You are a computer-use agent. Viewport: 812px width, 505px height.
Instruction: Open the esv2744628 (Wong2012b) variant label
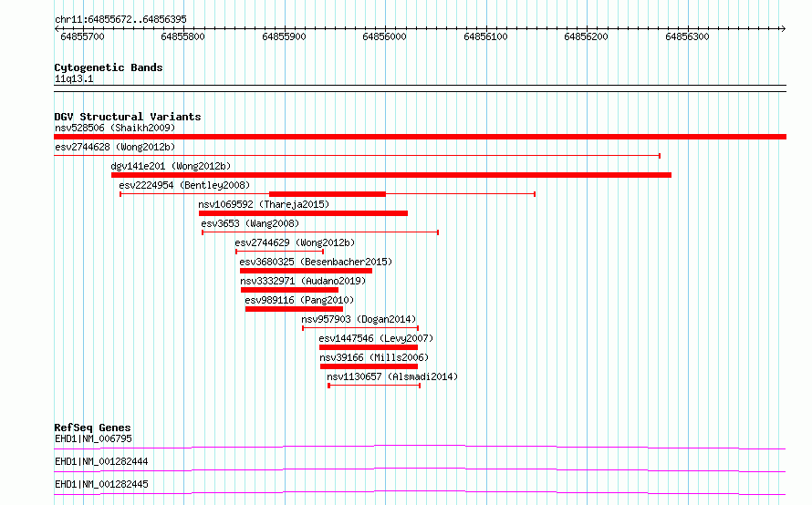[115, 147]
